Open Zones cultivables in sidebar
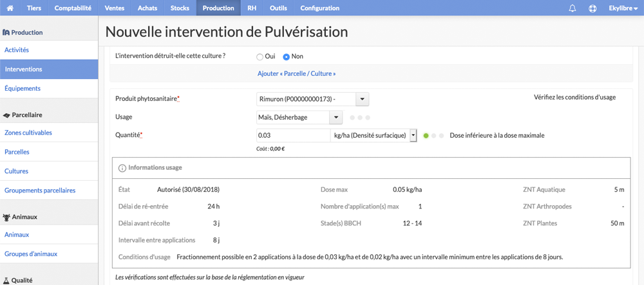The image size is (644, 285). 49,133
